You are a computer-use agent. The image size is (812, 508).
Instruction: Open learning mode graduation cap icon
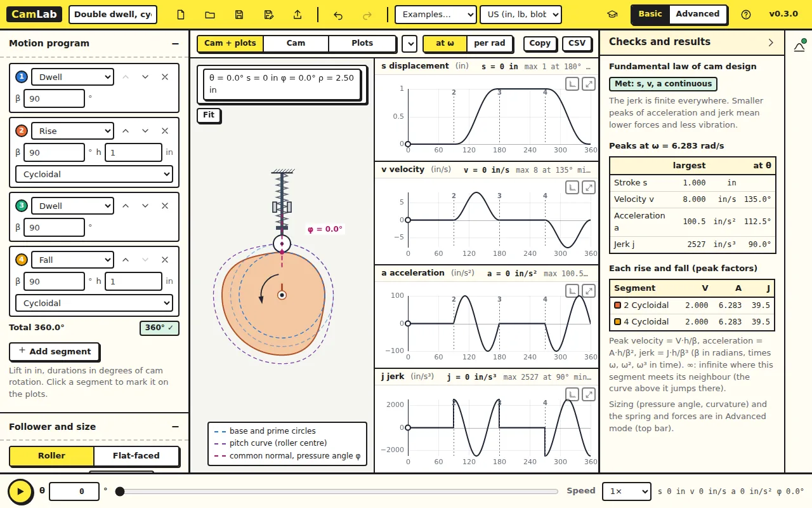[612, 15]
